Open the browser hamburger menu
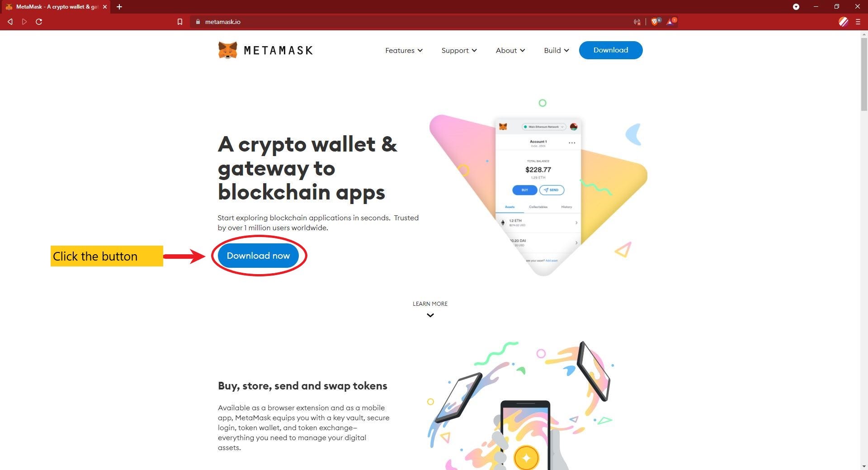The height and width of the screenshot is (470, 868). (x=858, y=22)
